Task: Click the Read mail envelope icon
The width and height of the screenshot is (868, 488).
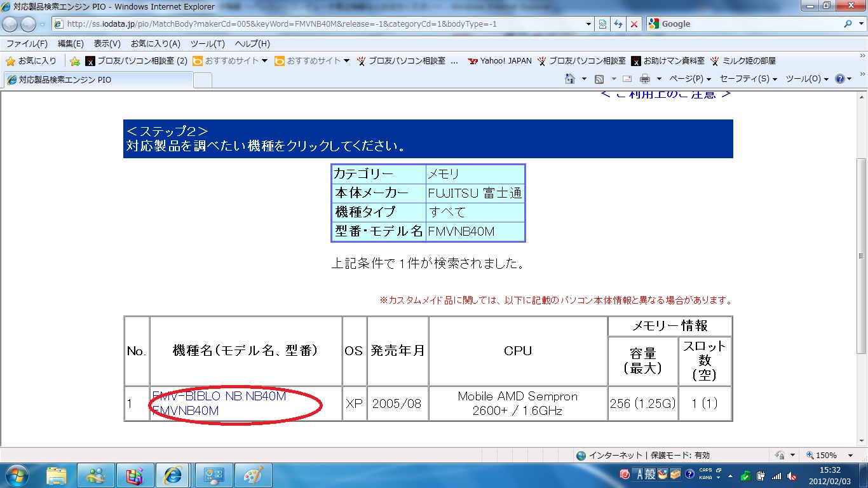Action: [x=627, y=79]
